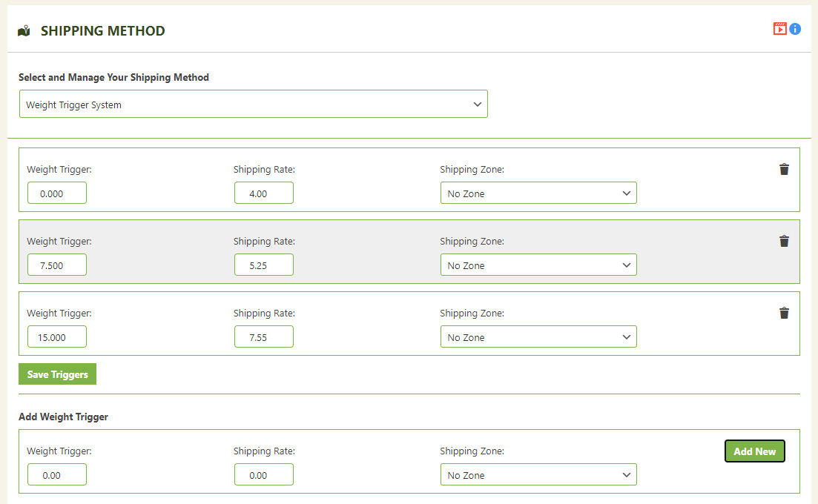This screenshot has width=818, height=504.
Task: Click the Add New button
Action: coord(754,451)
